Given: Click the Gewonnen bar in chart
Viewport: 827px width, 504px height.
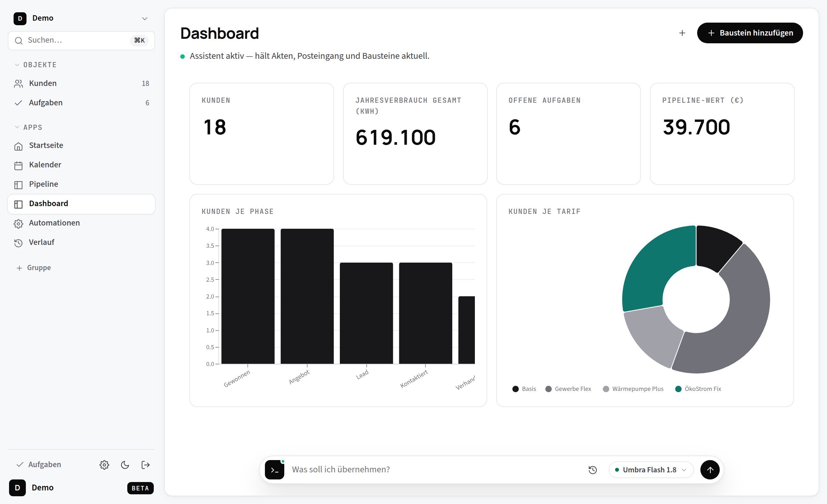Looking at the screenshot, I should tap(248, 296).
